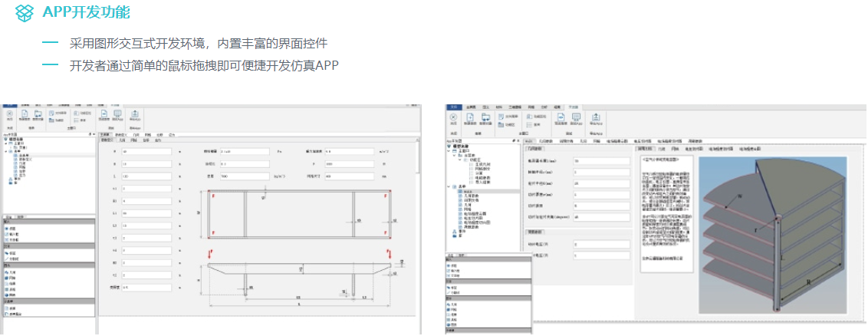Switch to 几何参数 form tab in right window
Screen dimensions: 868x336
545,141
